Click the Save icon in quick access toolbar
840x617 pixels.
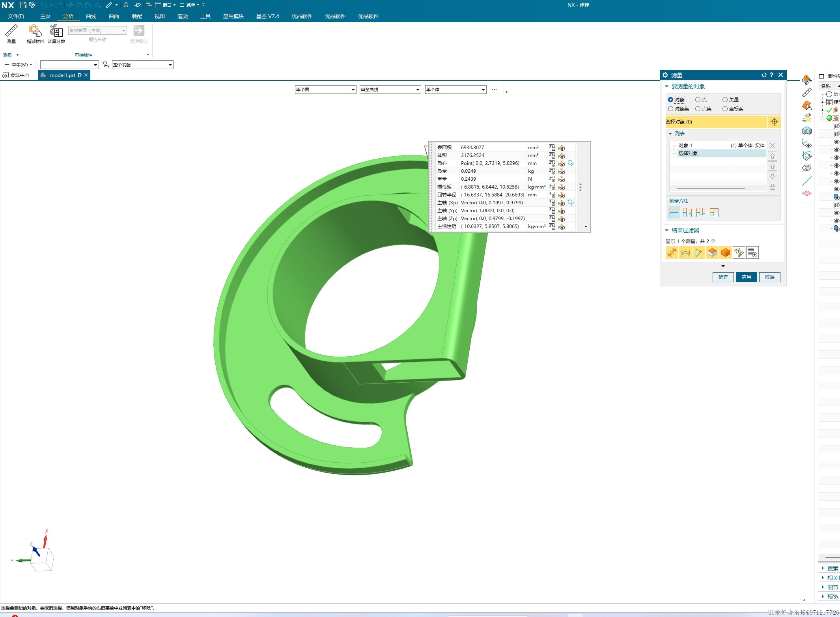(23, 5)
